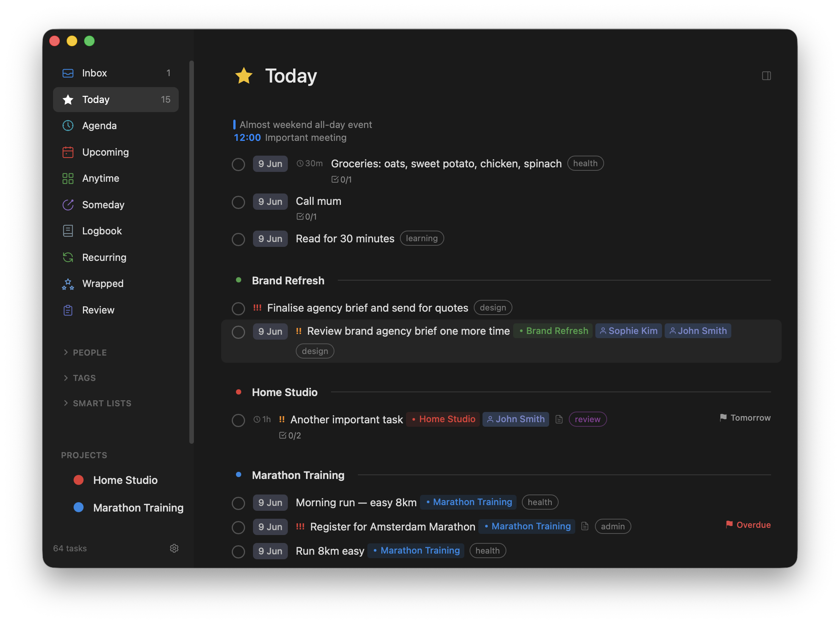Click the note icon on Register for Amsterdam Marathon

585,526
